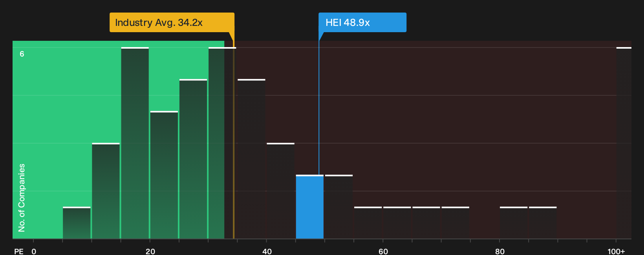644x255 pixels.
Task: Click the 80-85 PE histogram bar
Action: coord(514,223)
